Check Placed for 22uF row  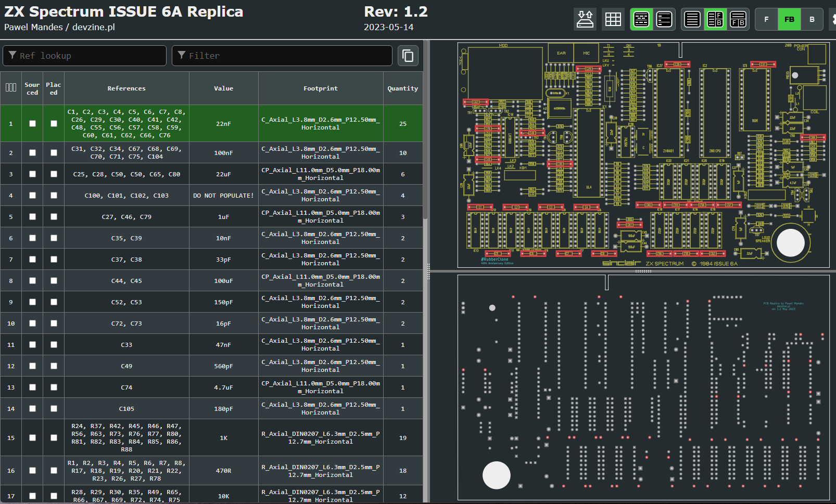pyautogui.click(x=54, y=174)
